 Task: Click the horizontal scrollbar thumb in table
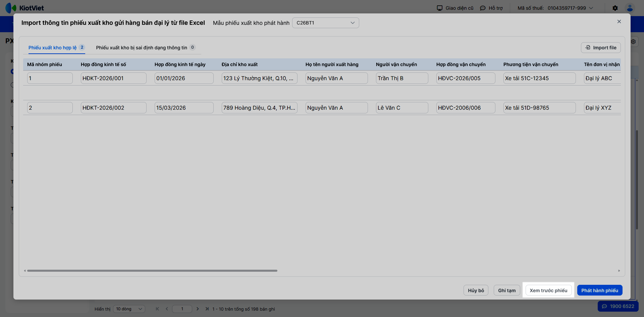[152, 271]
